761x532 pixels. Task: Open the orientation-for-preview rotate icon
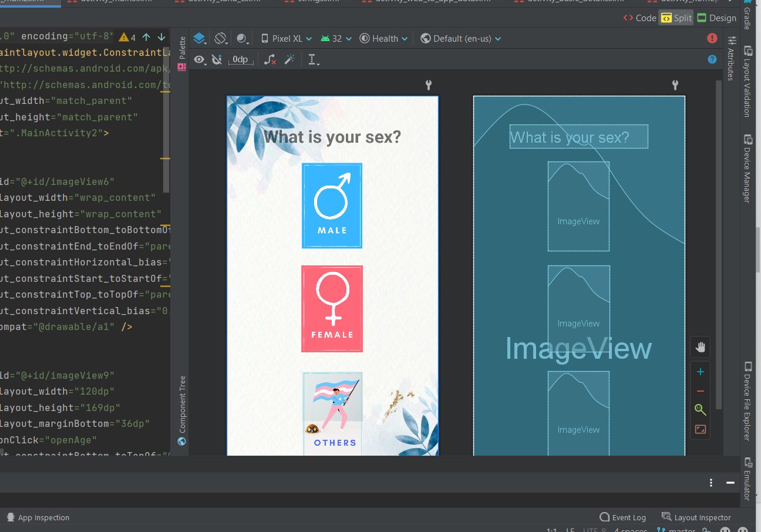(221, 38)
